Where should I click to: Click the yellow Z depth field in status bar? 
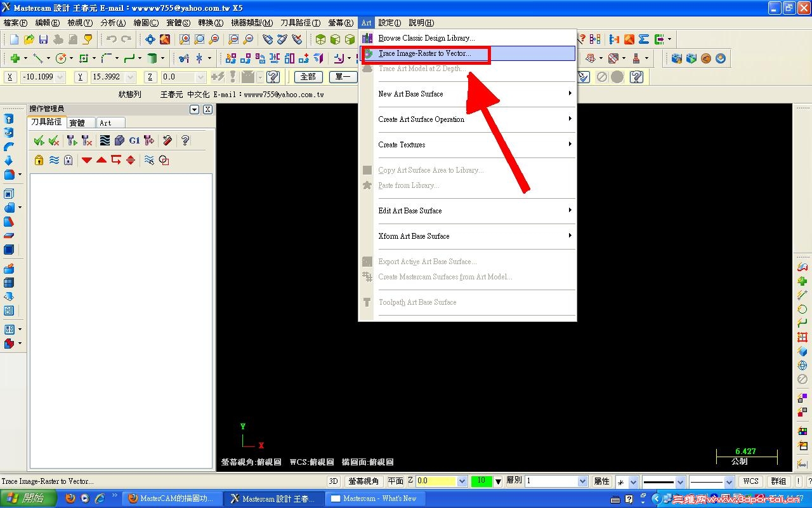coord(436,481)
